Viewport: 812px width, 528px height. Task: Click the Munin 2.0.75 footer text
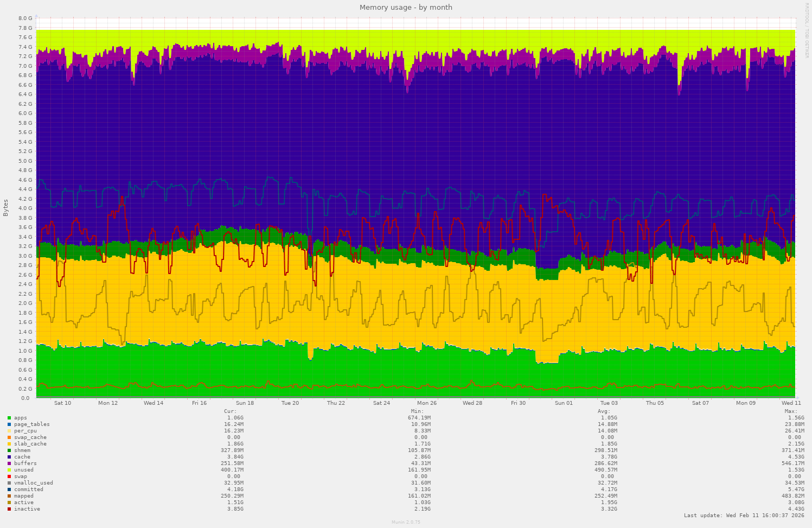405,522
